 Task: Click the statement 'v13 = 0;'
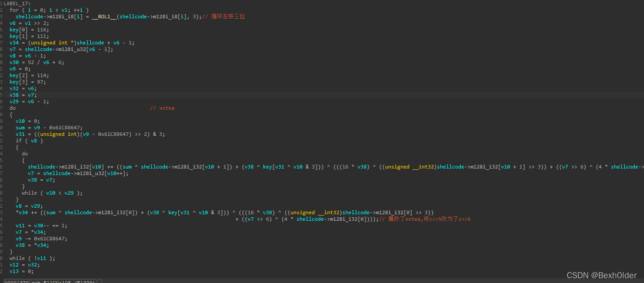[x=22, y=271]
